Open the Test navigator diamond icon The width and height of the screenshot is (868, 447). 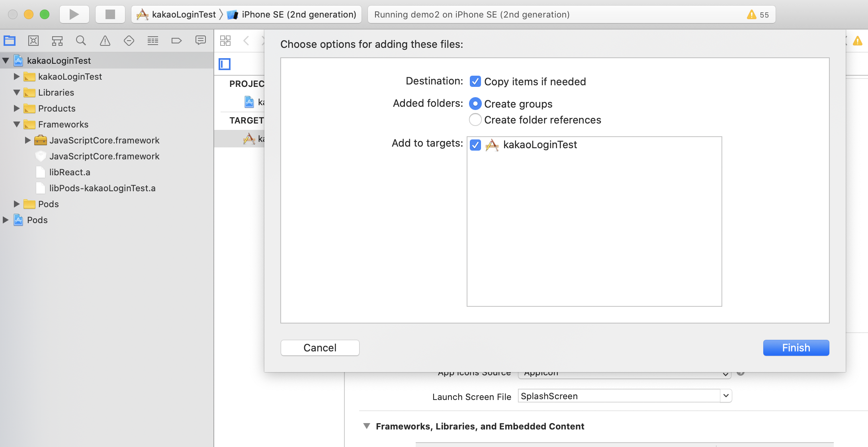click(x=129, y=41)
